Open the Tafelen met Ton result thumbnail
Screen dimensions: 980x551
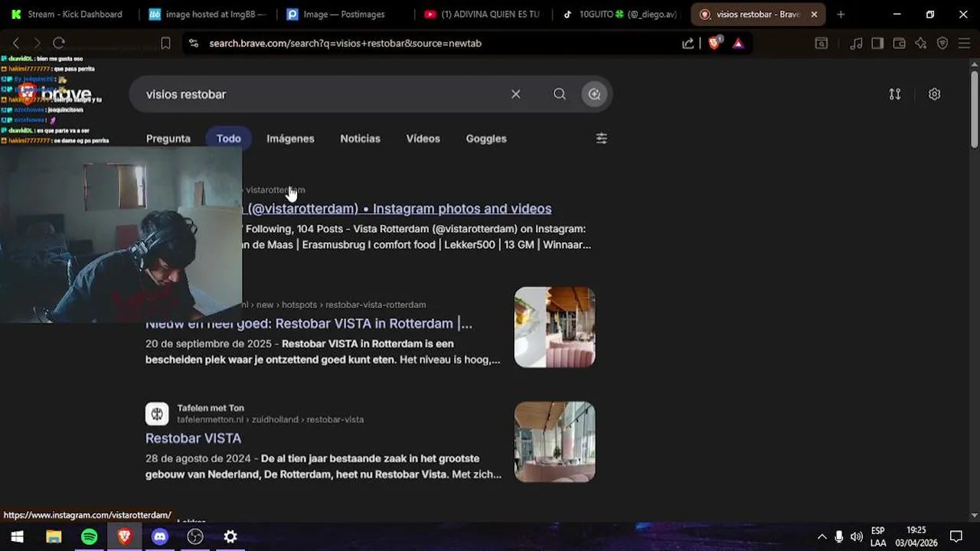(554, 442)
